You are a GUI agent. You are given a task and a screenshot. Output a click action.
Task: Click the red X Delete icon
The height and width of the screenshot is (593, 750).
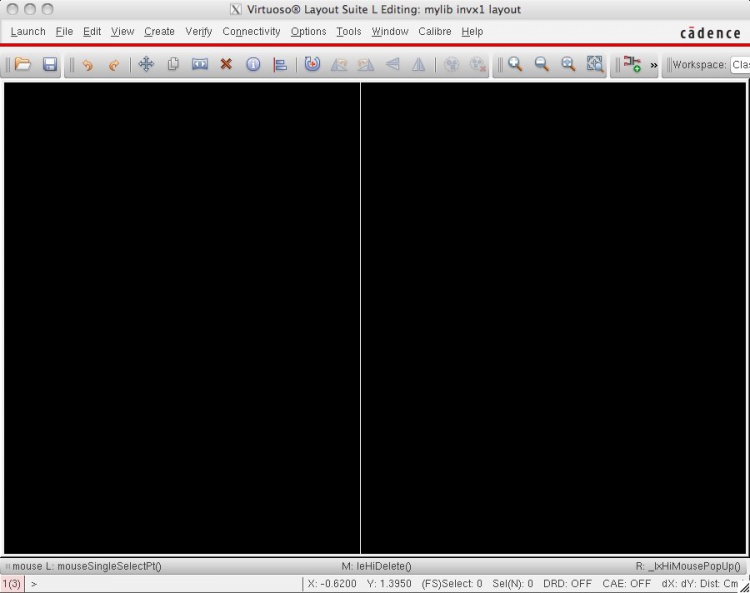[226, 65]
